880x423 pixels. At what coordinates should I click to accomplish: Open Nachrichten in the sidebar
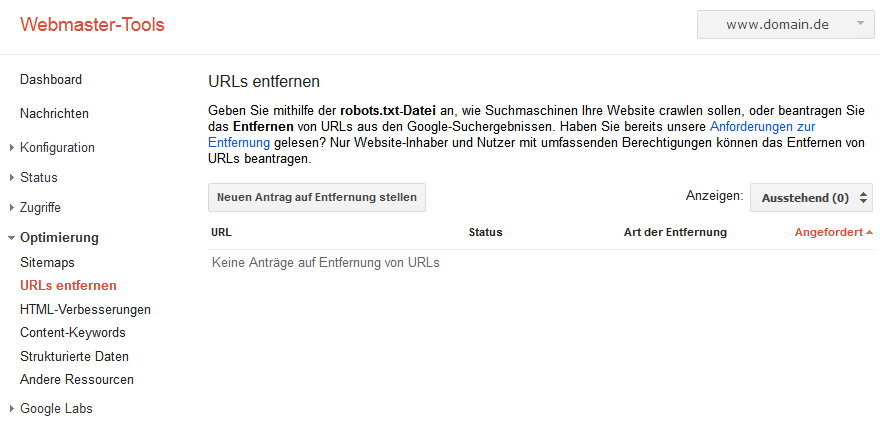[54, 114]
